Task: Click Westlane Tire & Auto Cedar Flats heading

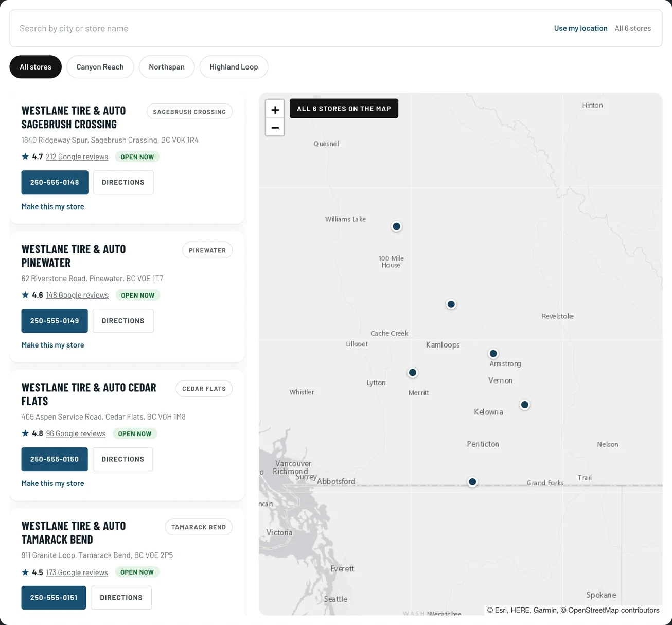Action: (x=89, y=394)
